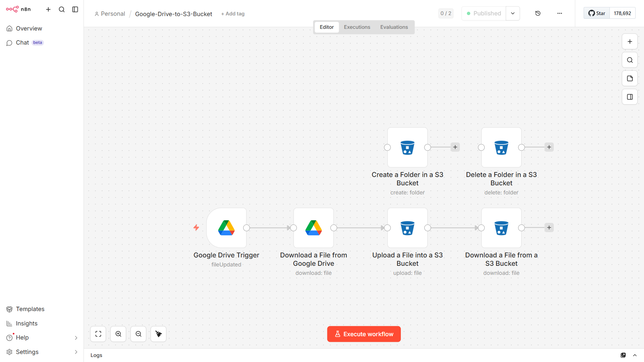Open the Evaluations tab
This screenshot has height=362, width=644.
[x=394, y=27]
